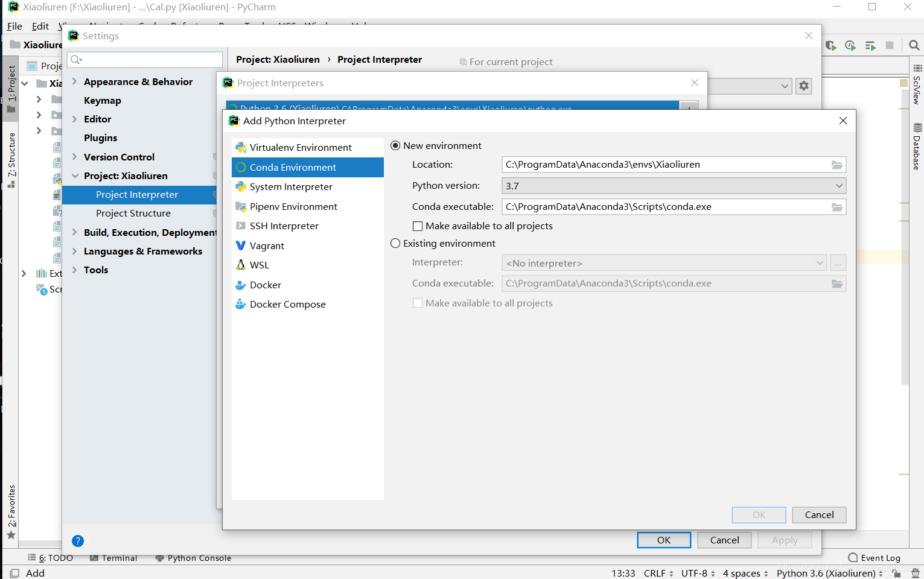Open the Structure tool window
924x579 pixels.
click(11, 160)
